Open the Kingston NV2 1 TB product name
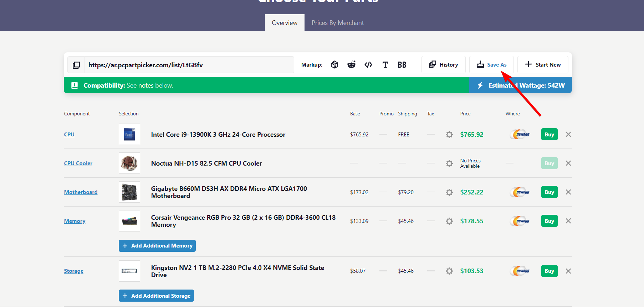The height and width of the screenshot is (307, 644). point(237,271)
